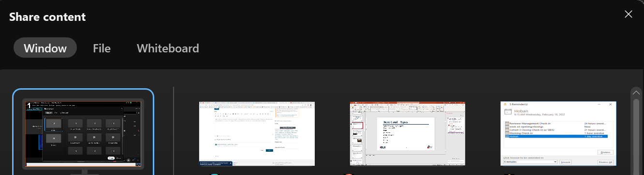This screenshot has width=644, height=175.
Task: Share the PowerPoint presentation window thumbnail
Action: coord(408,134)
